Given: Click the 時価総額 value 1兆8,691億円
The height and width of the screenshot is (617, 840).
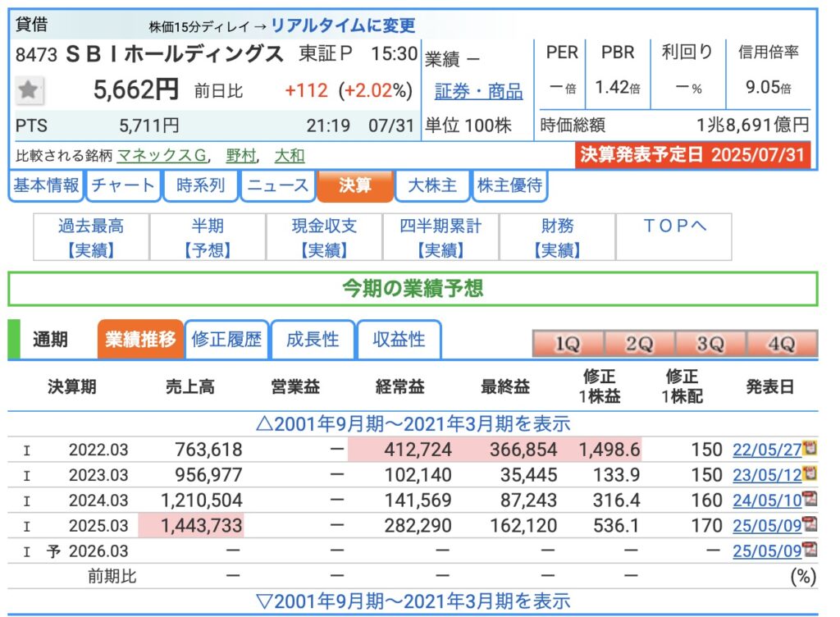Looking at the screenshot, I should 753,126.
